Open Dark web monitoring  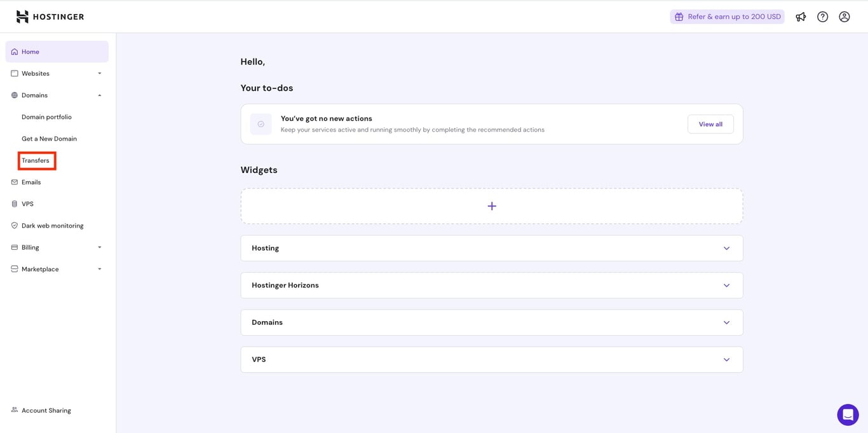tap(52, 225)
